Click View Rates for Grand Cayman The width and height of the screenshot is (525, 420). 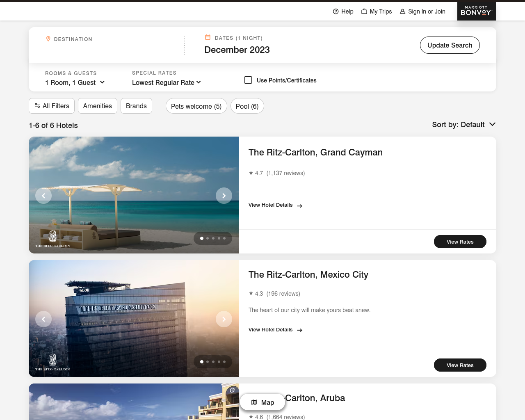click(460, 242)
